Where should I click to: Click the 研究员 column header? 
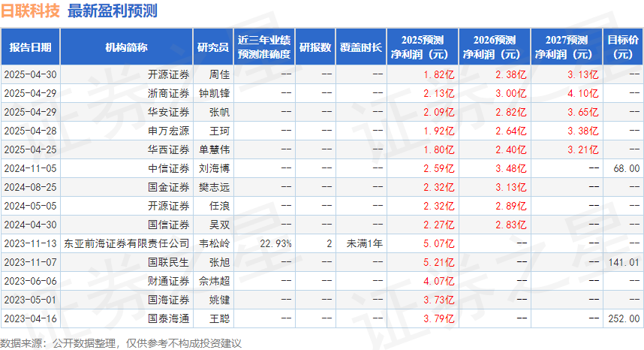(x=213, y=47)
